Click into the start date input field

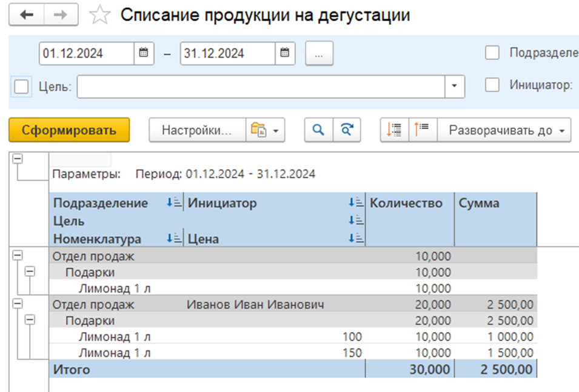click(x=86, y=53)
